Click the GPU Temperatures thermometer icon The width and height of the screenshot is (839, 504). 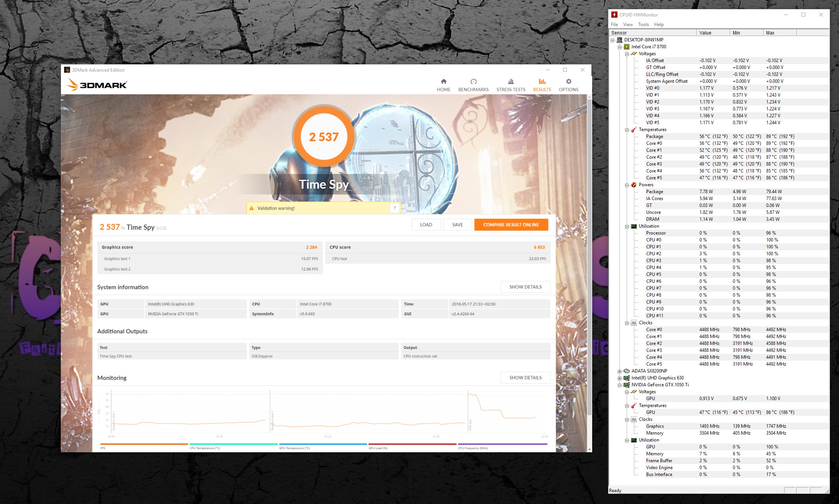(x=634, y=405)
